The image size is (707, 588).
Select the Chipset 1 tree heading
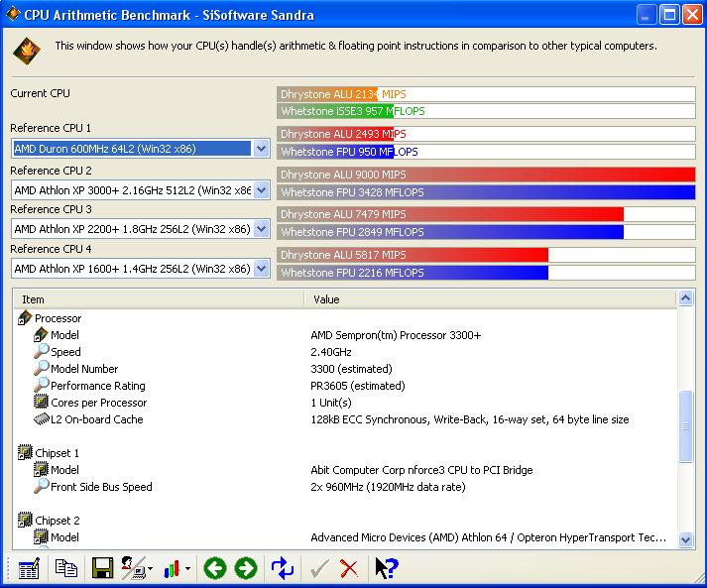pos(57,453)
